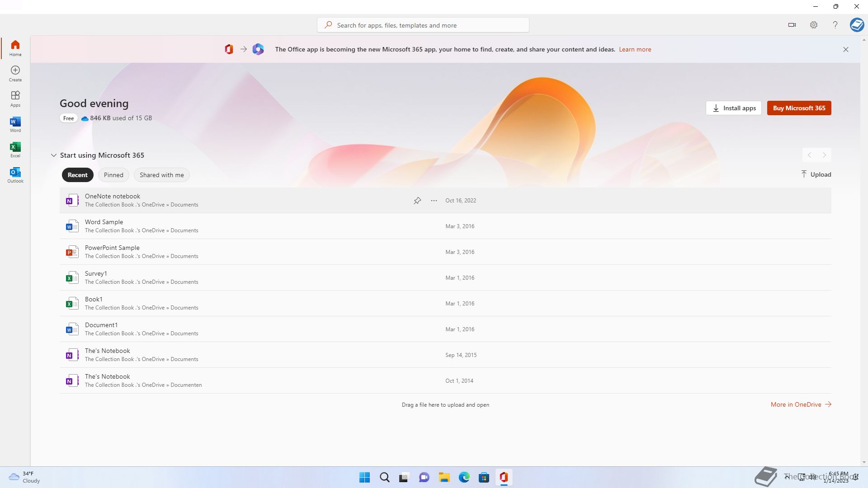This screenshot has height=488, width=868.
Task: Go to previous carousel page arrow
Action: coord(810,155)
